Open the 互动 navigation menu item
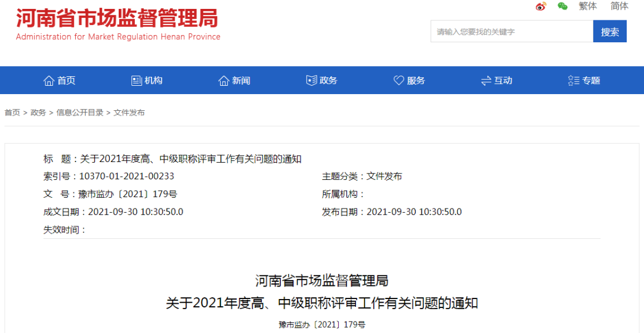 (x=503, y=80)
